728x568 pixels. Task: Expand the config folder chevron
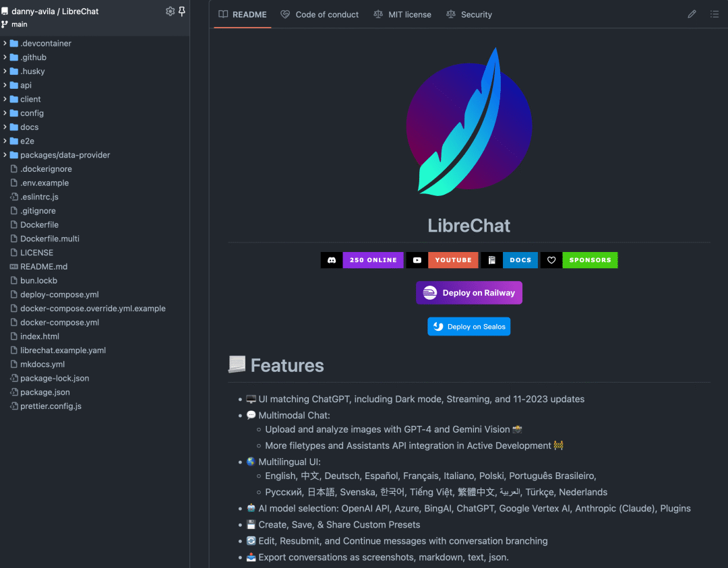click(5, 113)
